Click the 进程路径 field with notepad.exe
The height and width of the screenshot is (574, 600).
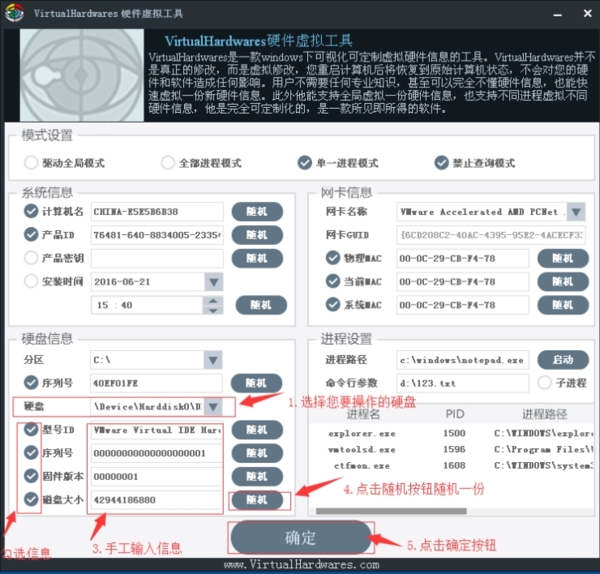(463, 360)
